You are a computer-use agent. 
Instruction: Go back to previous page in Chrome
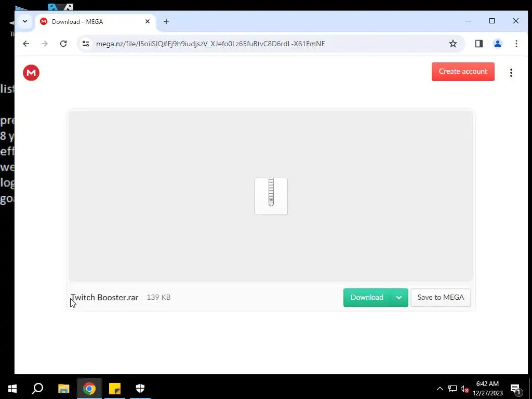tap(26, 44)
